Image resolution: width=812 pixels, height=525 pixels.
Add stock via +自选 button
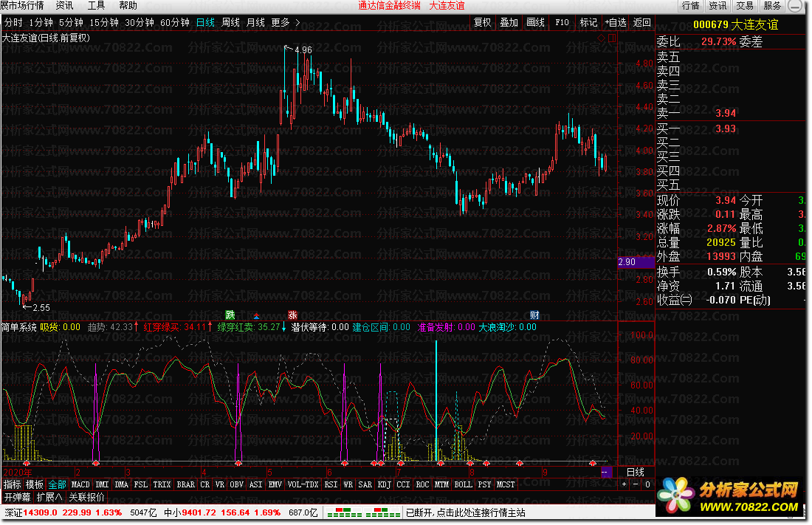coord(615,22)
